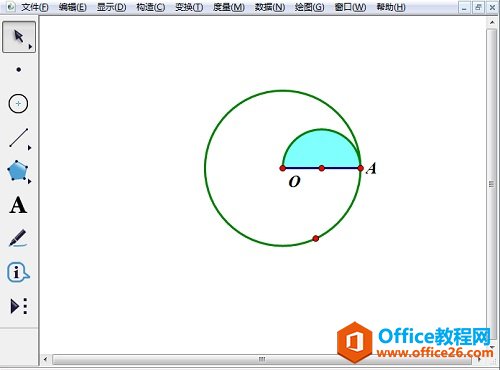Select the Compass circle tool
The height and width of the screenshot is (370, 500).
[x=18, y=104]
